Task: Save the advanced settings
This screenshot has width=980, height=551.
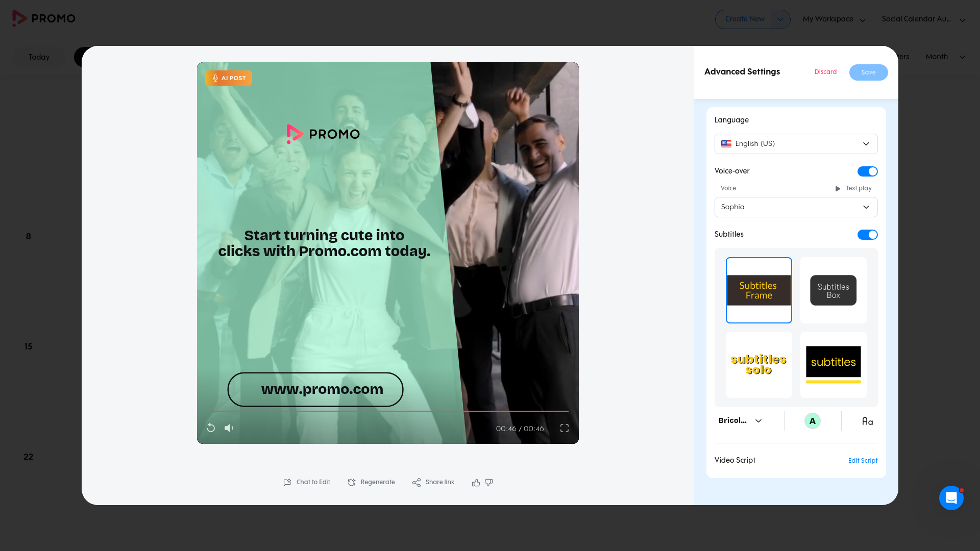Action: tap(868, 72)
